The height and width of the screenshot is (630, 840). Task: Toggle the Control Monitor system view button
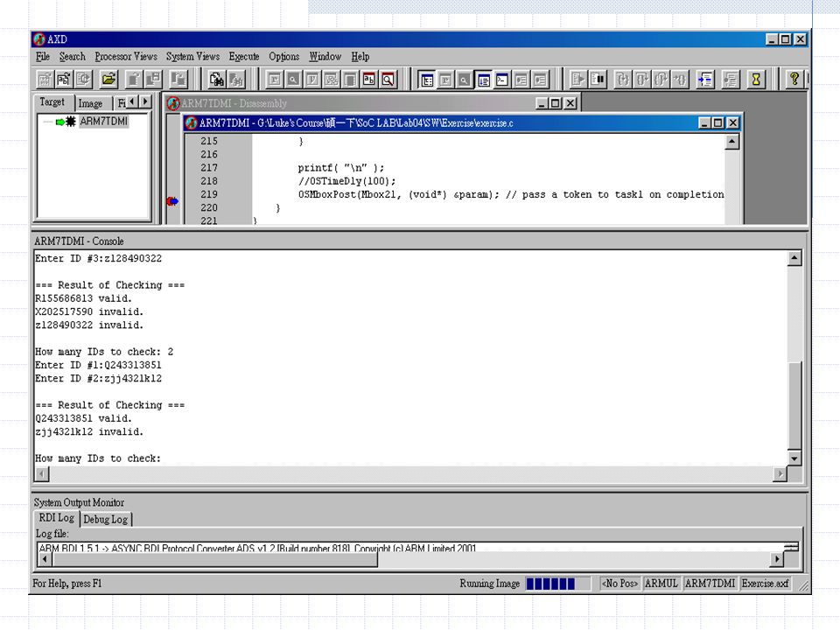point(427,80)
